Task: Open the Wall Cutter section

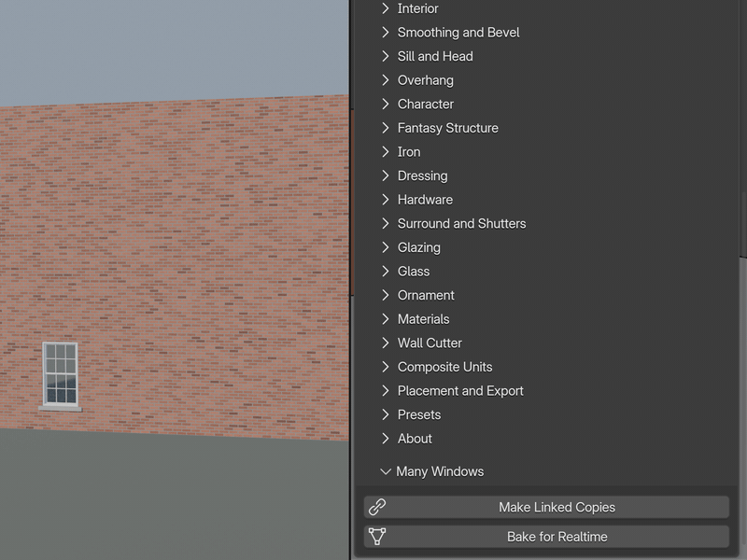Action: 421,343
